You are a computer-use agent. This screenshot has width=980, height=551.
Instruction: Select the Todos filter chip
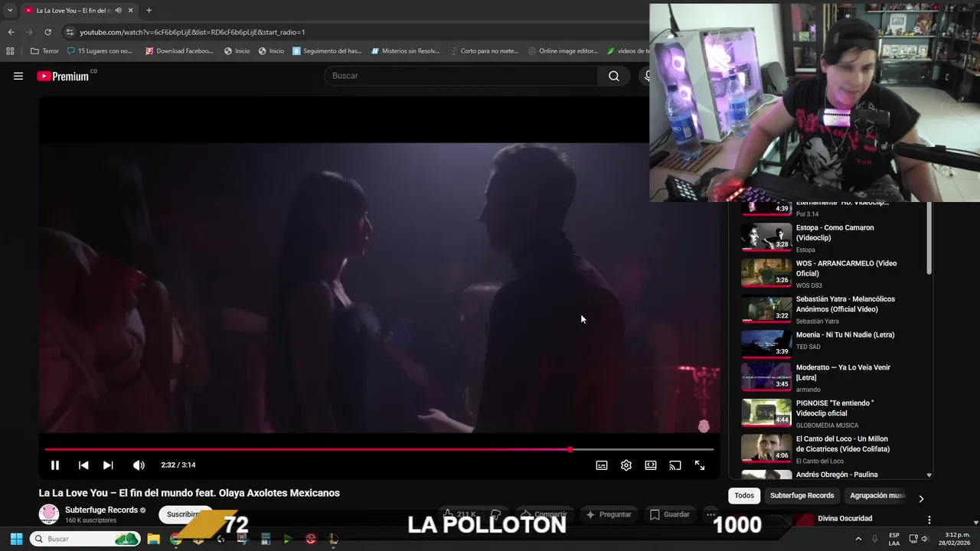click(744, 496)
